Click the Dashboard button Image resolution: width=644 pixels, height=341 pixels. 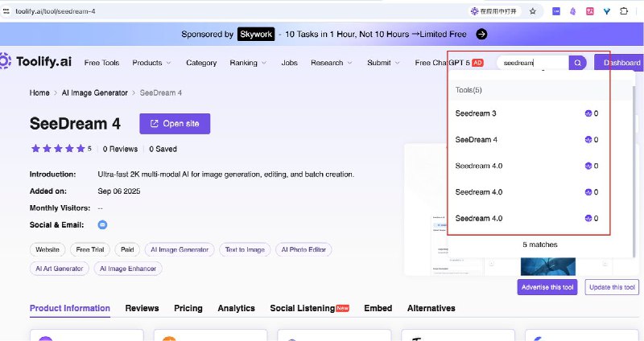click(619, 63)
